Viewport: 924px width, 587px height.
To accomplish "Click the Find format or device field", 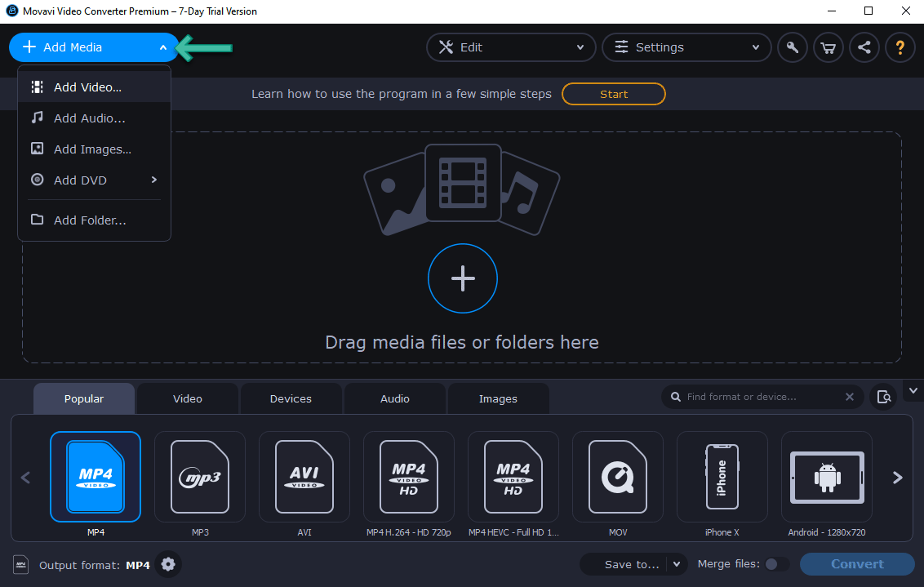I will click(x=762, y=398).
